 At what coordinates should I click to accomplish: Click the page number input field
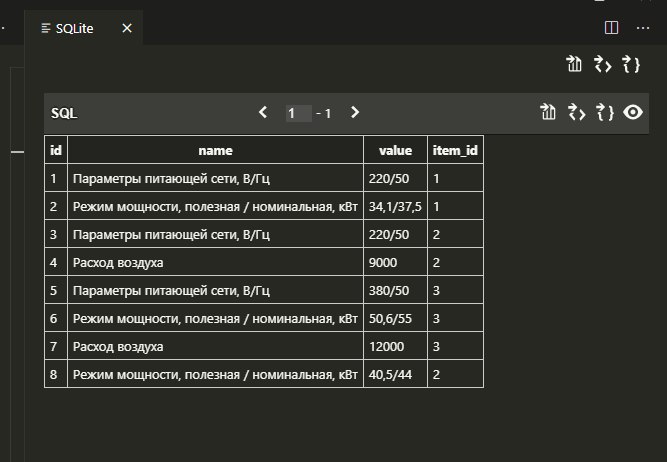click(x=297, y=114)
